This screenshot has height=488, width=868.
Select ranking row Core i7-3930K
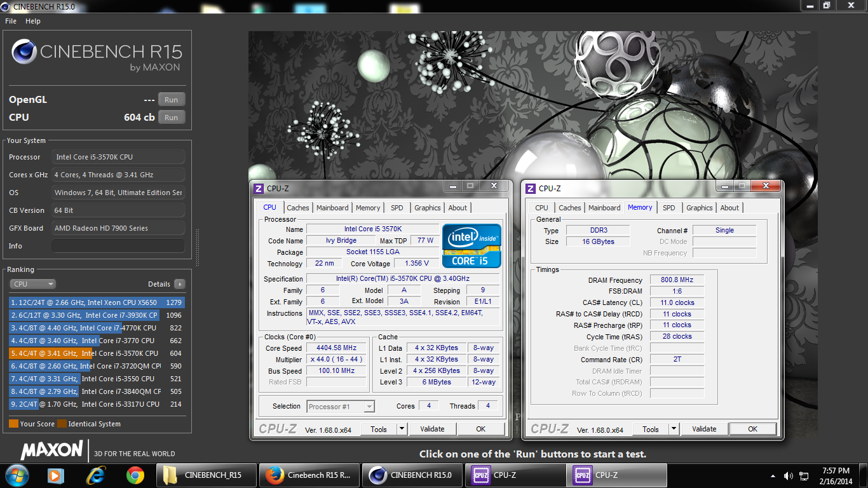click(97, 315)
